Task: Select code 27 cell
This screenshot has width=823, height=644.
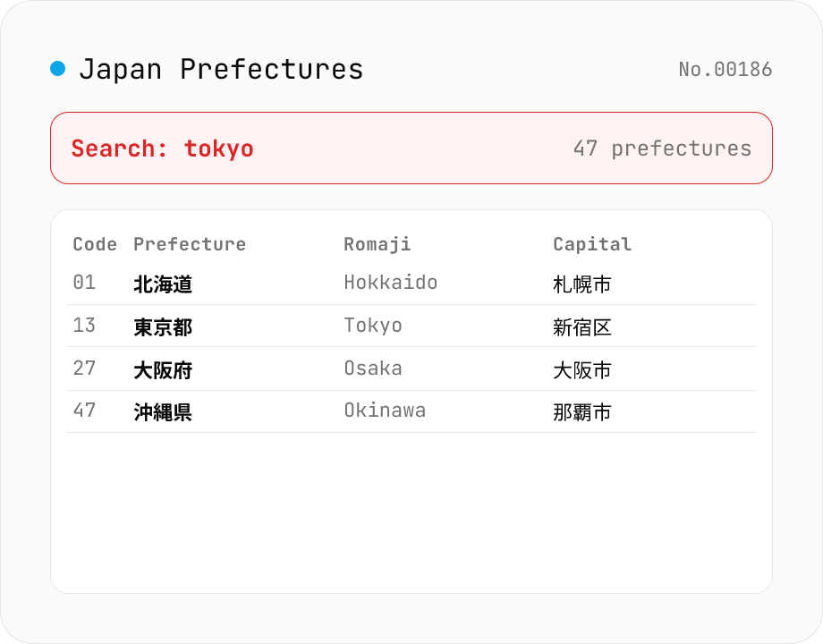Action: (84, 369)
